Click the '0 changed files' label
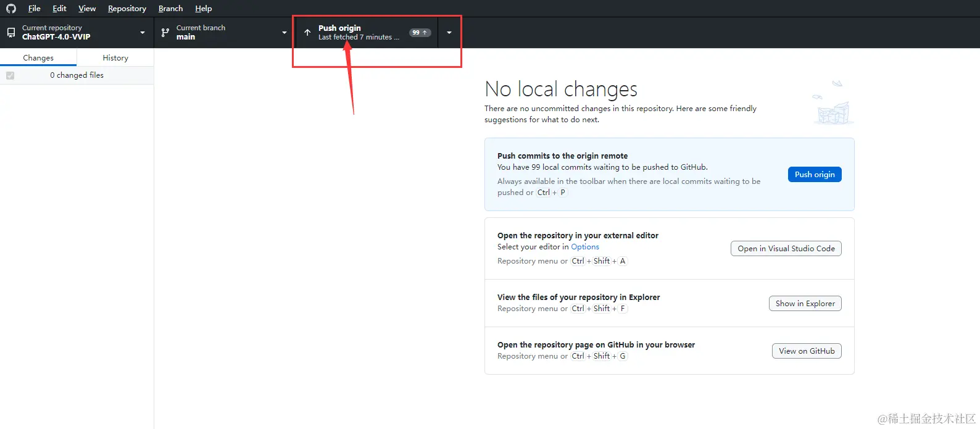 click(x=77, y=75)
